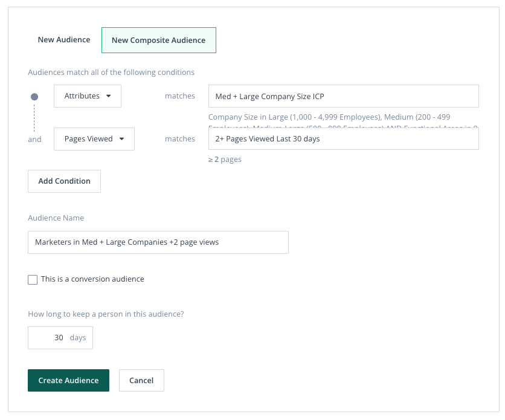
Task: Click the Add Condition button
Action: (64, 181)
